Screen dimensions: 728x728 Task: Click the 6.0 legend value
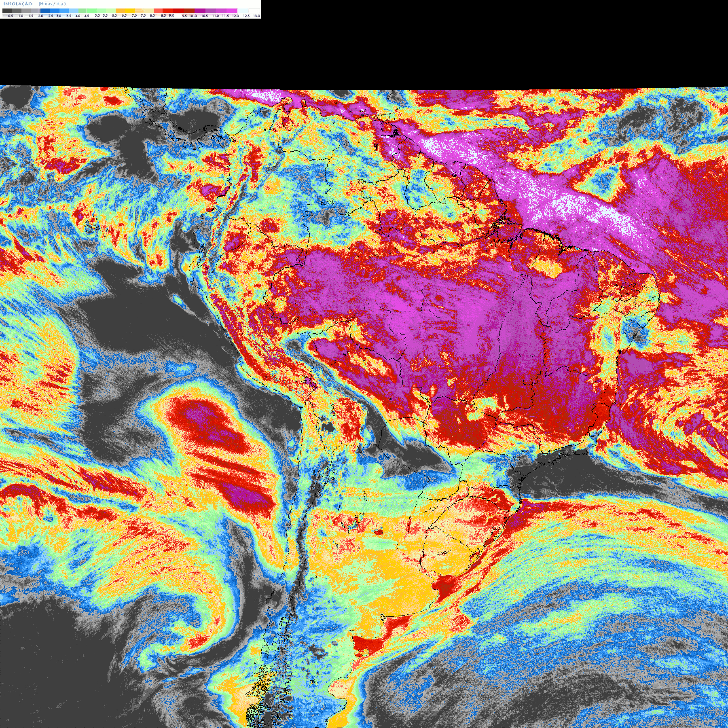(114, 15)
